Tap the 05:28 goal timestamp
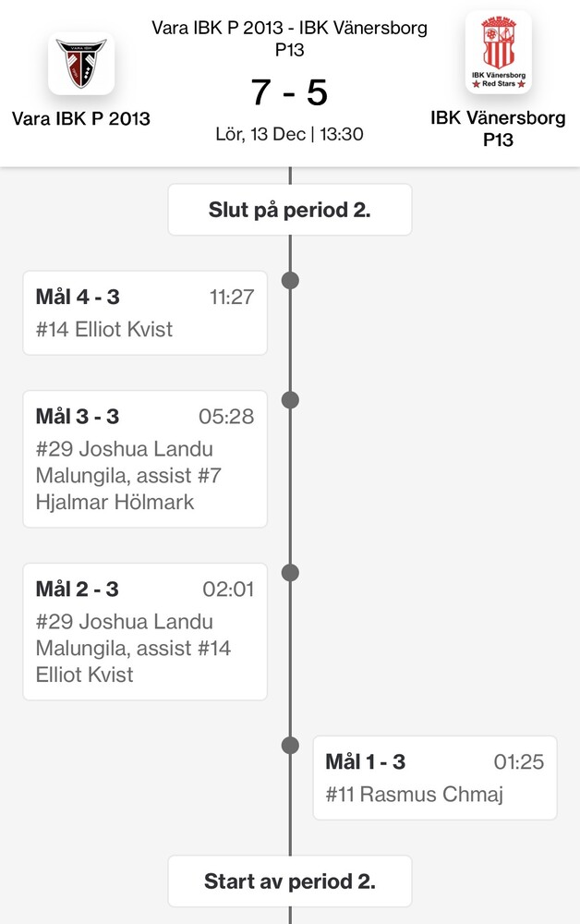This screenshot has width=580, height=924. pos(226,417)
